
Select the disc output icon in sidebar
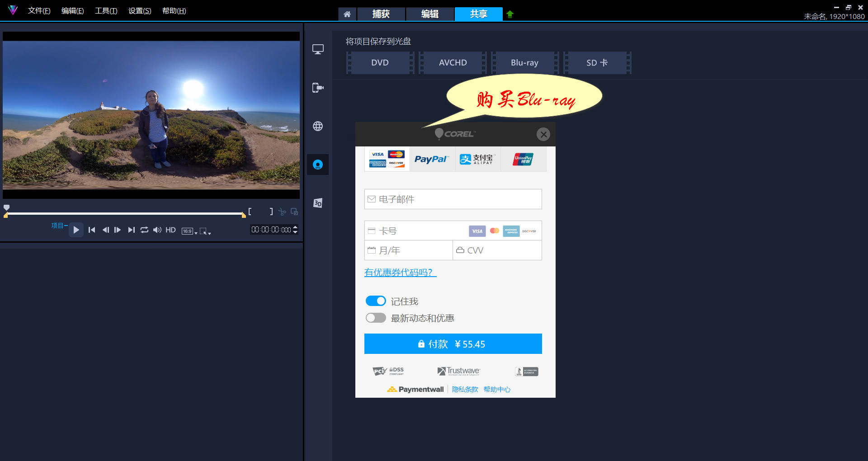(318, 165)
